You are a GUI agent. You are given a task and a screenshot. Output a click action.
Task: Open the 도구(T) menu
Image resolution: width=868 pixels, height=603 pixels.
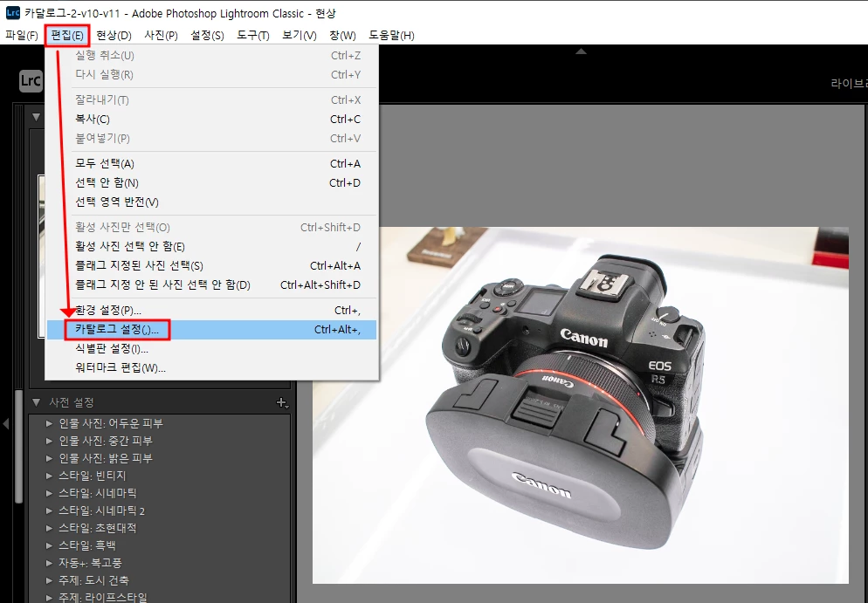[253, 36]
